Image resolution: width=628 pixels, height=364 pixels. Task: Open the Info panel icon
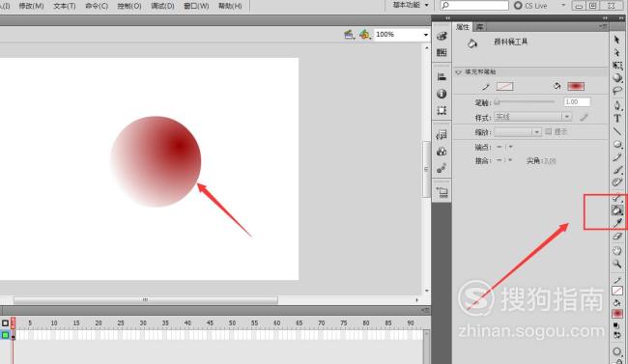click(x=442, y=94)
